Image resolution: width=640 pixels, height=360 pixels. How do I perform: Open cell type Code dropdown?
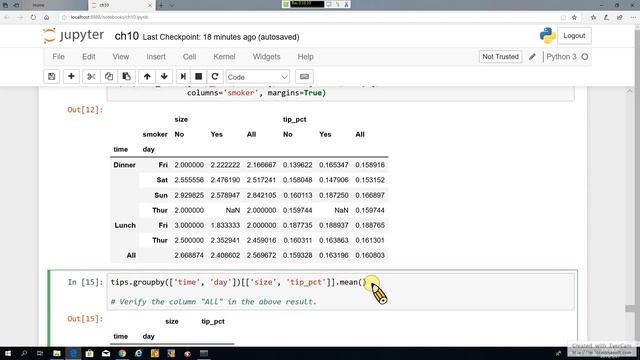(258, 77)
